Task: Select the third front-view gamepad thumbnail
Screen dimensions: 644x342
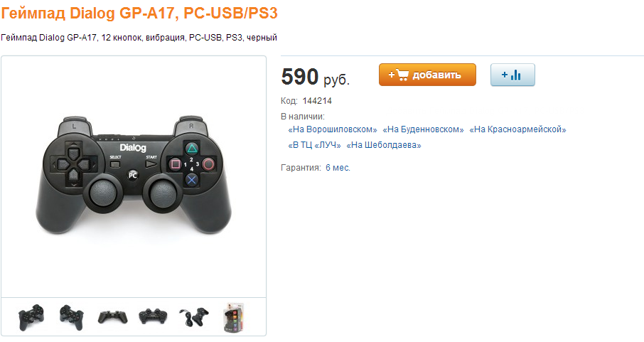Action: [112, 317]
